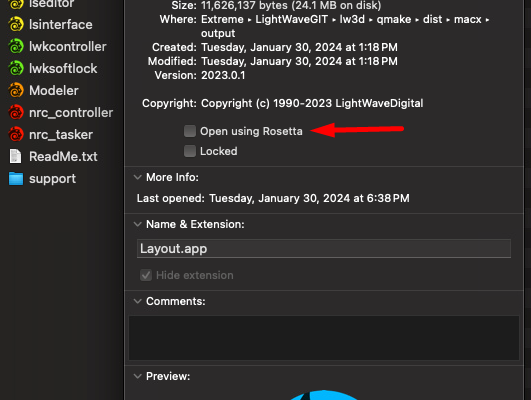Select the ReadMe.txt document icon

[15, 156]
